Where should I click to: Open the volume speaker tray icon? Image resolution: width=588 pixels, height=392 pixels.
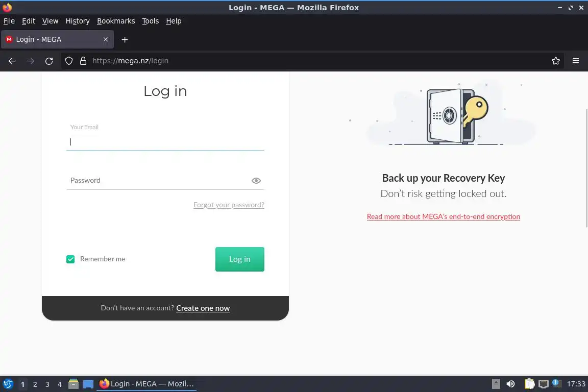[x=510, y=384]
